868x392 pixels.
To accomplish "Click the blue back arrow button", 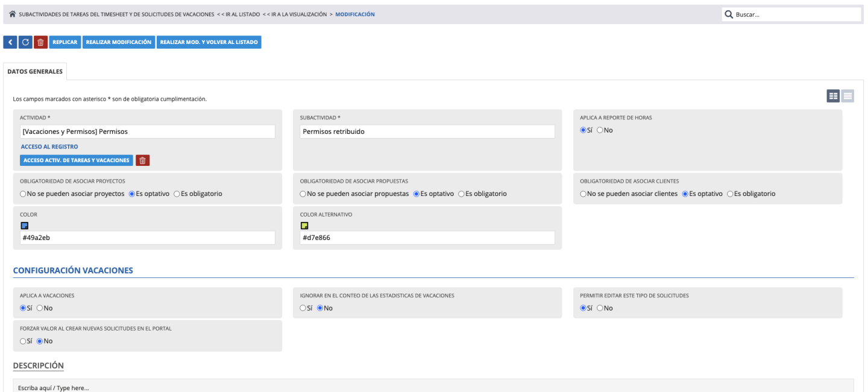I will (x=10, y=42).
